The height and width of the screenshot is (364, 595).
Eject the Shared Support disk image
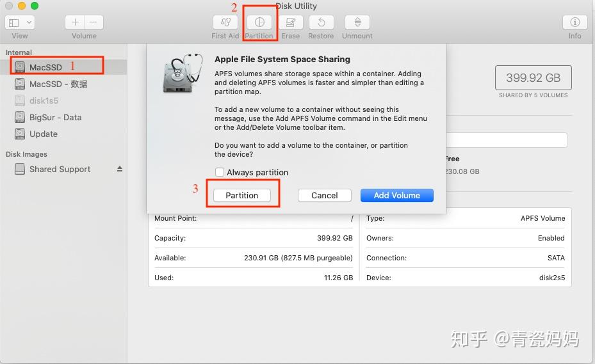click(x=120, y=169)
